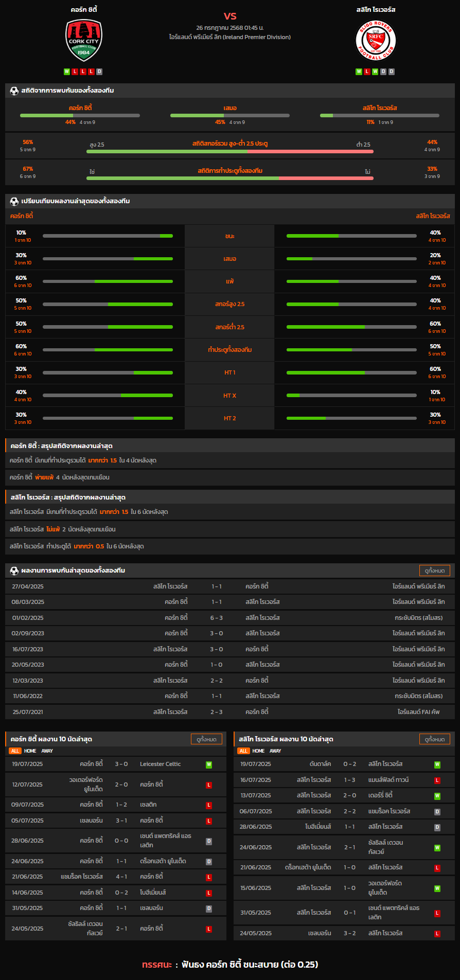
Task: Click the Cork City 44% head-to-head win bar
Action: tap(80, 115)
